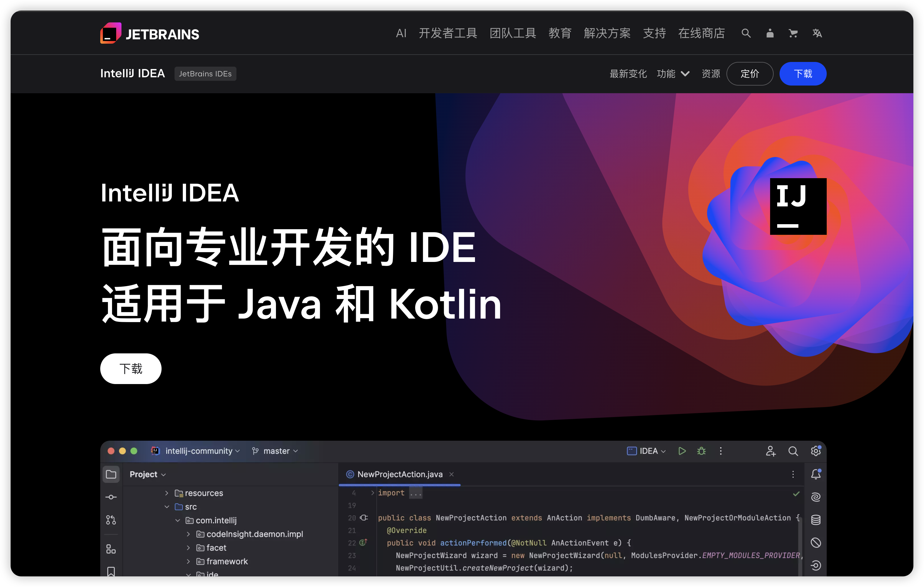Close the NewProjectAction.java tab

(x=452, y=474)
